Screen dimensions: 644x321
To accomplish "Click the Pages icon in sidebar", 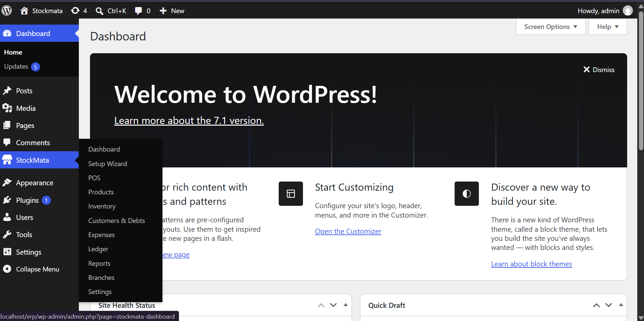I will click(x=7, y=125).
